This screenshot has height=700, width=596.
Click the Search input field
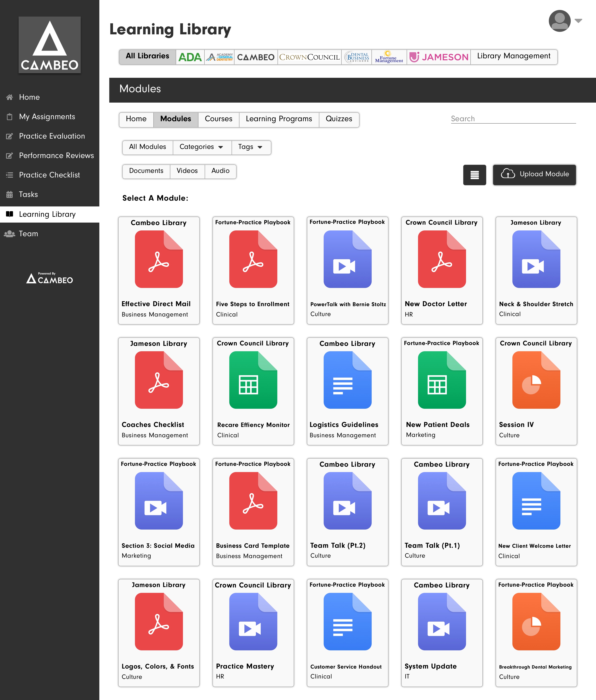pyautogui.click(x=513, y=119)
